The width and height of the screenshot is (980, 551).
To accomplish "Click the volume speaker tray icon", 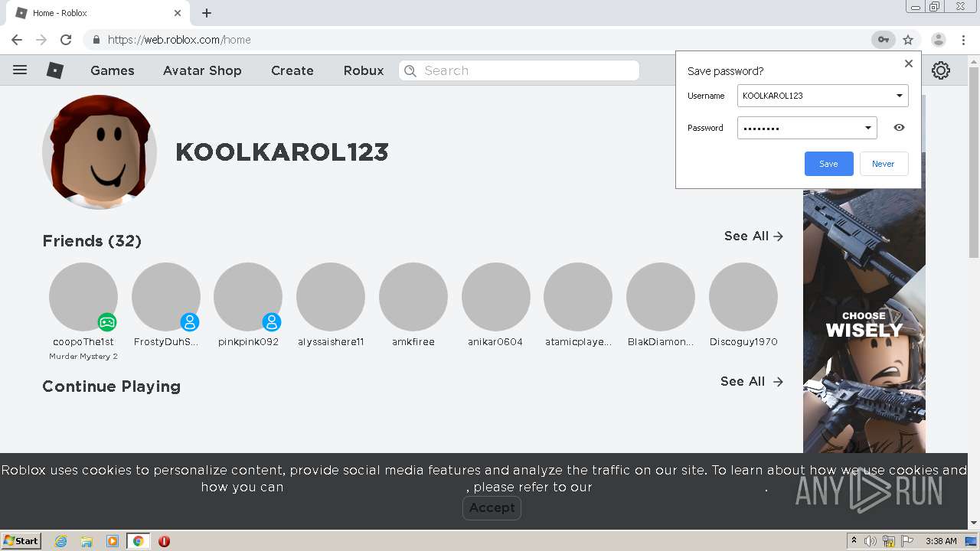I will pos(871,541).
